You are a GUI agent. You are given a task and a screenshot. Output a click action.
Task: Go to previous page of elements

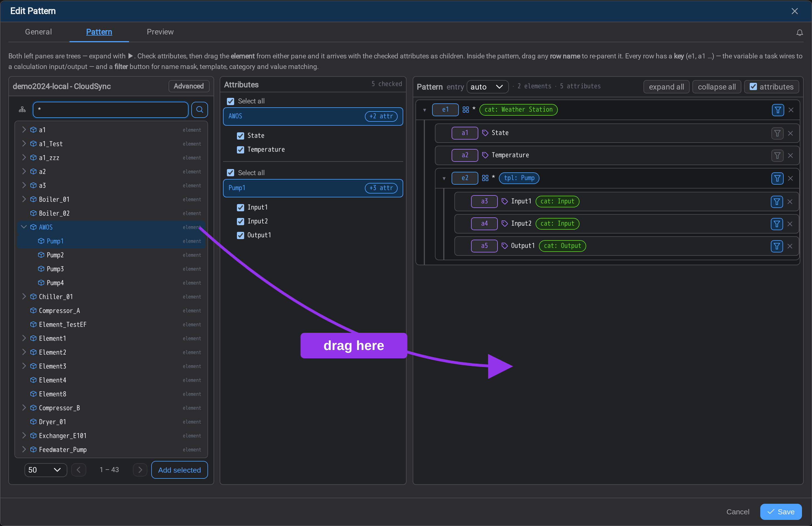(78, 470)
